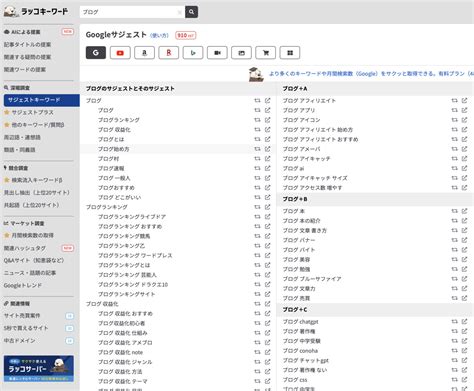The image size is (474, 391).
Task: Click re-search arrows icon for ブログランキング row
Action: coord(257,120)
